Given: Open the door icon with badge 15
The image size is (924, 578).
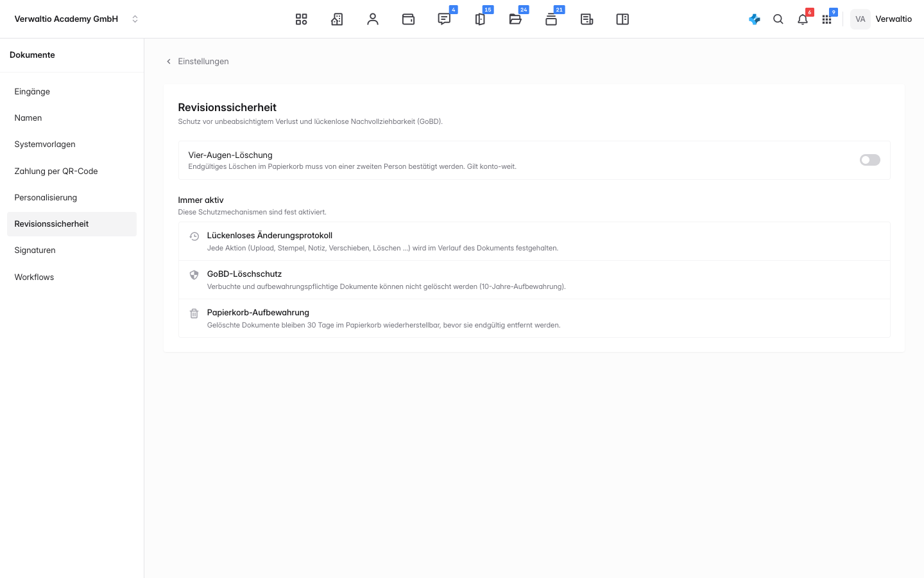Looking at the screenshot, I should 480,19.
